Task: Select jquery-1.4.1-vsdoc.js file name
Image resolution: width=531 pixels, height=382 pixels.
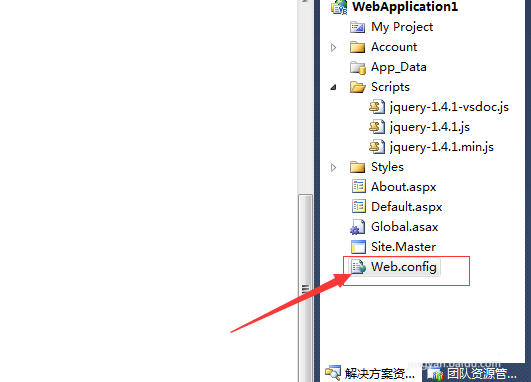Action: click(x=449, y=107)
